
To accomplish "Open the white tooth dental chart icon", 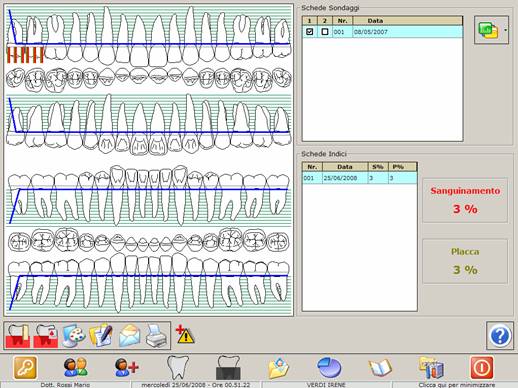I will point(178,367).
